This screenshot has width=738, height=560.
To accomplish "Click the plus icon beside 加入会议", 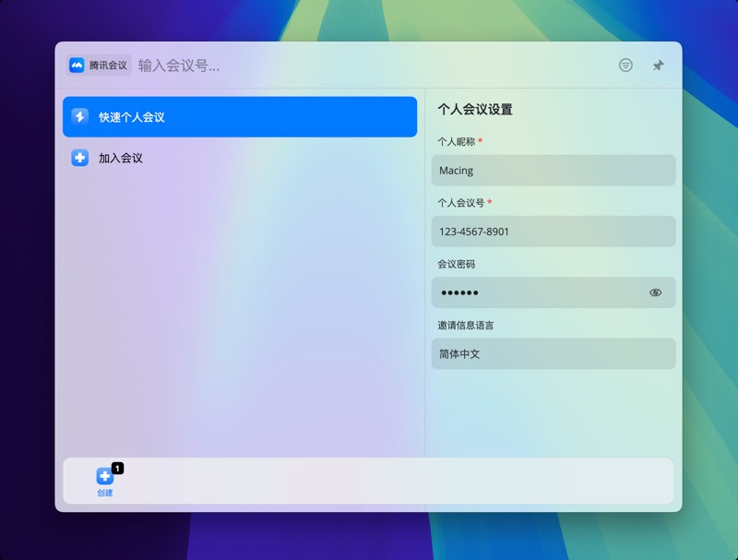I will pyautogui.click(x=79, y=158).
